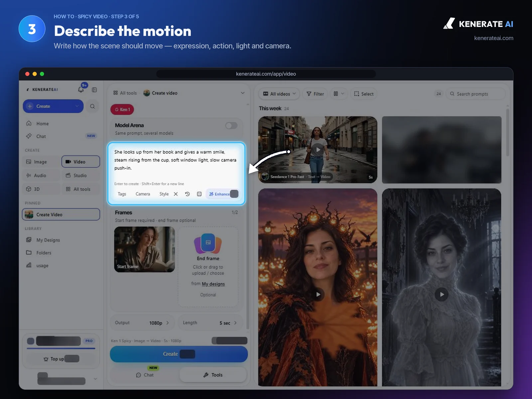
Task: Open the Style prompt option
Action: tap(164, 194)
